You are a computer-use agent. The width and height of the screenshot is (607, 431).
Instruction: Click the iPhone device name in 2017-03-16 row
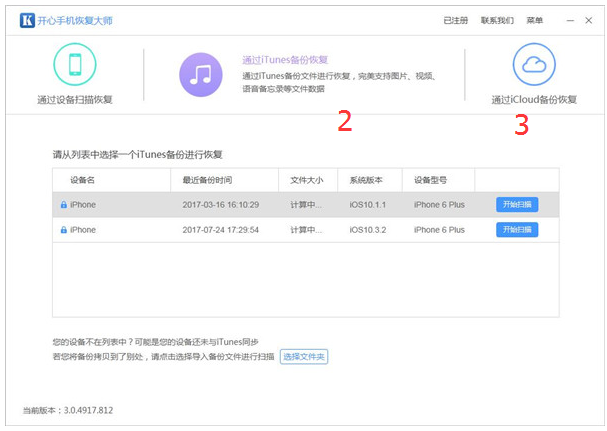[x=83, y=204]
